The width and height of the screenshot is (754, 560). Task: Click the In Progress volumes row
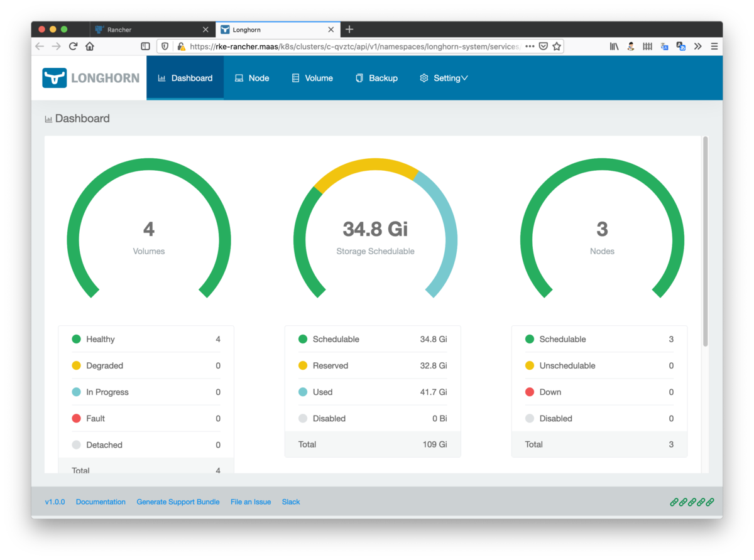point(146,392)
